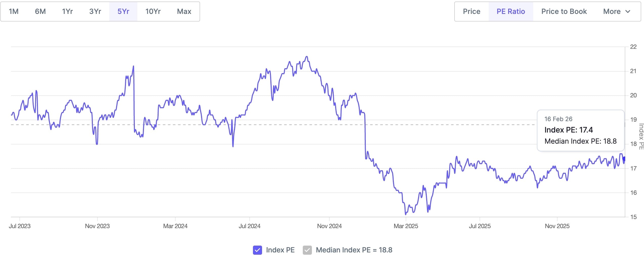This screenshot has width=644, height=259.
Task: Click the Median Index PE = 18.8 label
Action: click(x=354, y=250)
